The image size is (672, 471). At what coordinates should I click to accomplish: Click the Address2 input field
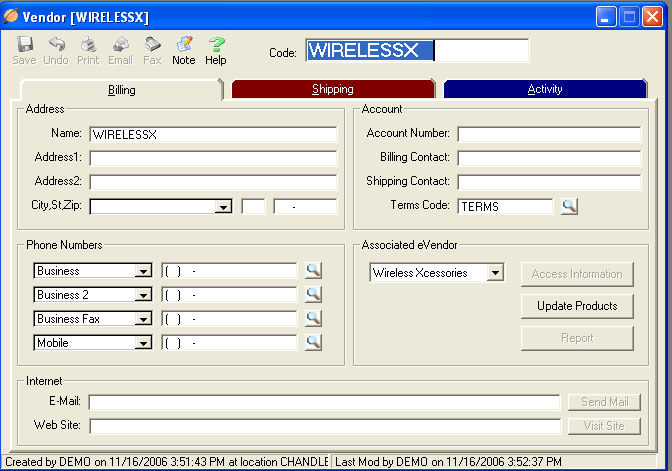pyautogui.click(x=213, y=182)
